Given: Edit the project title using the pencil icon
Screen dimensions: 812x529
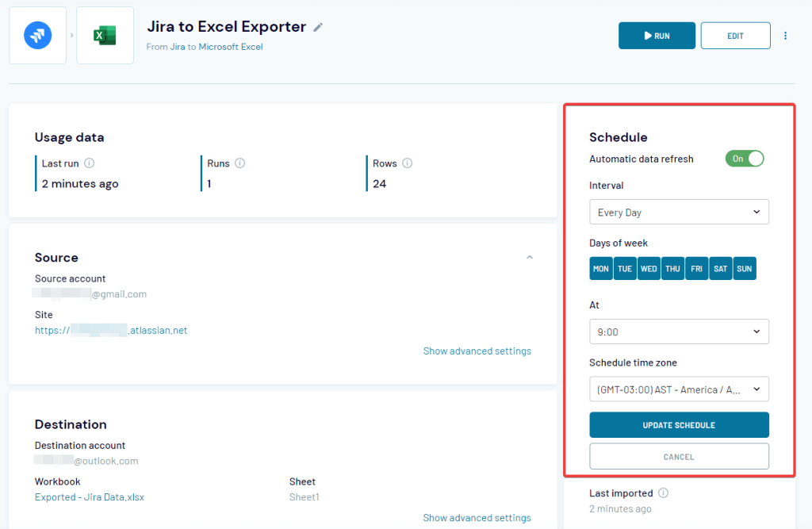Looking at the screenshot, I should click(x=318, y=26).
